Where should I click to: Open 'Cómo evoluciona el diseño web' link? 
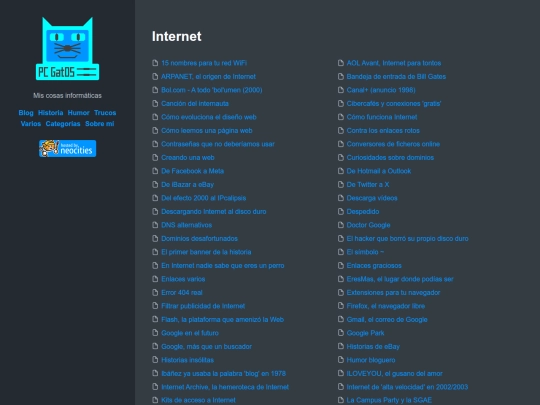[209, 117]
